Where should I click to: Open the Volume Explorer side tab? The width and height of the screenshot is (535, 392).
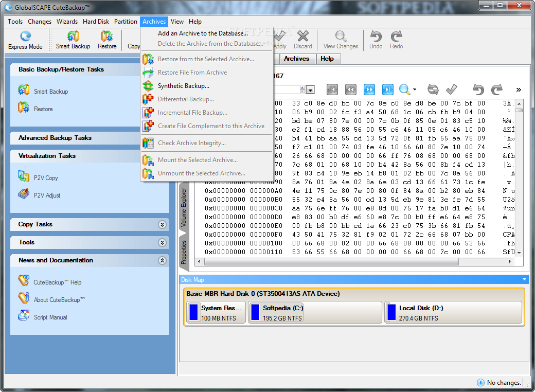click(184, 207)
